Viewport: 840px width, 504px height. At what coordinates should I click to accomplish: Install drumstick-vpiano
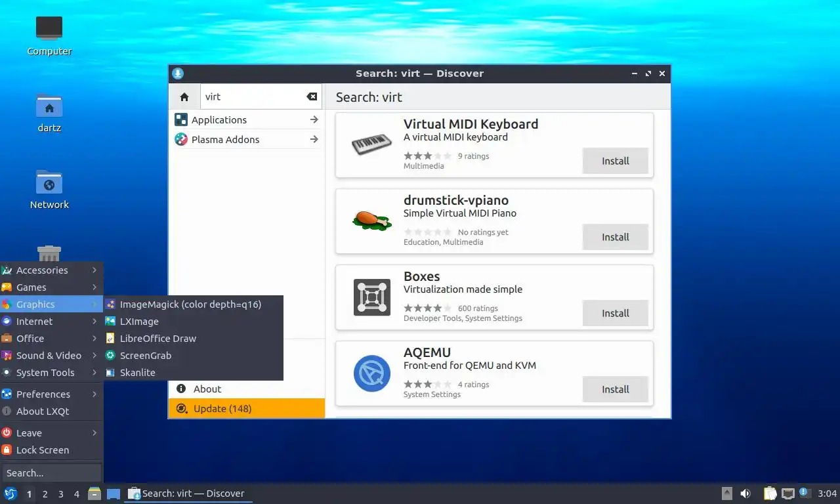(x=616, y=237)
